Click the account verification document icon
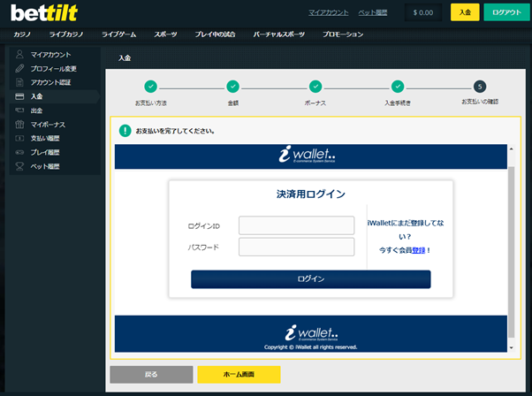The image size is (532, 396). click(x=19, y=82)
